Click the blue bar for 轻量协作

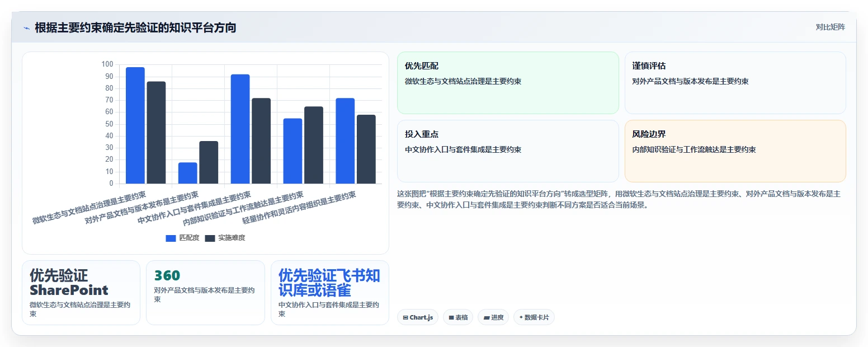[x=346, y=141]
